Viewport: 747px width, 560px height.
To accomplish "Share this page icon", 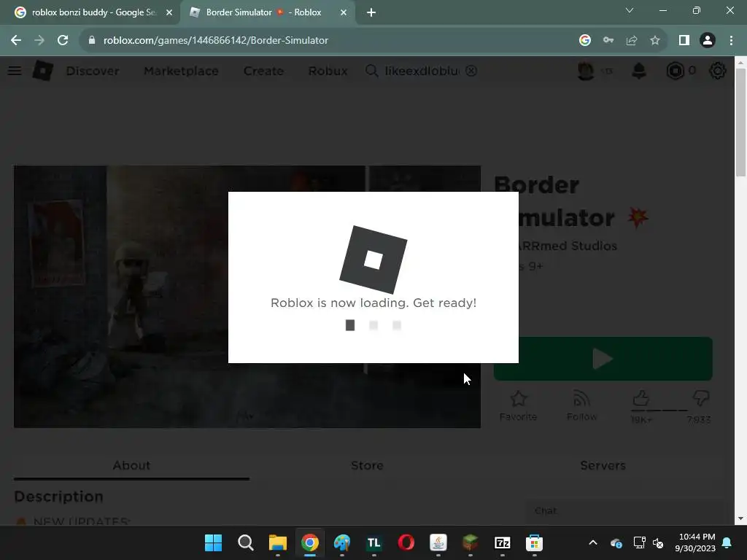I will click(632, 41).
